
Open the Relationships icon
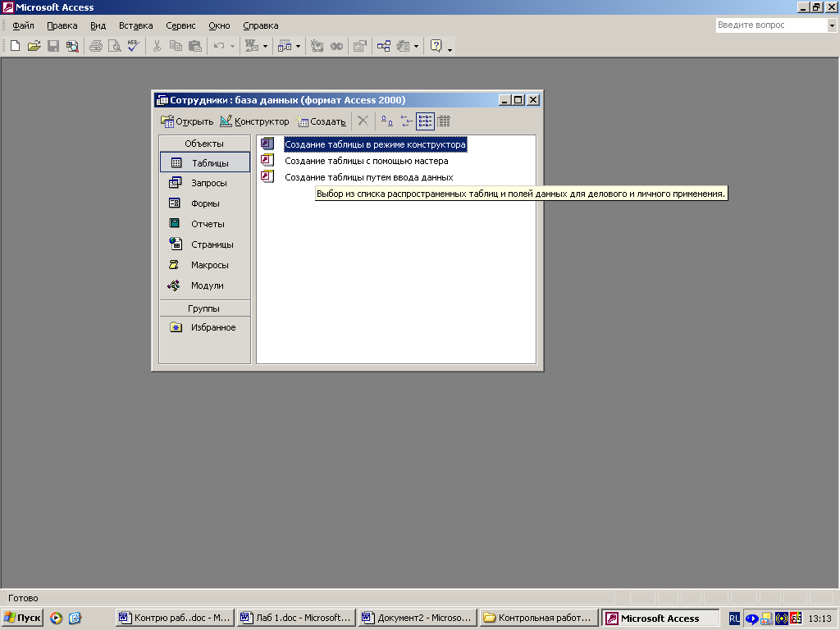click(x=384, y=46)
